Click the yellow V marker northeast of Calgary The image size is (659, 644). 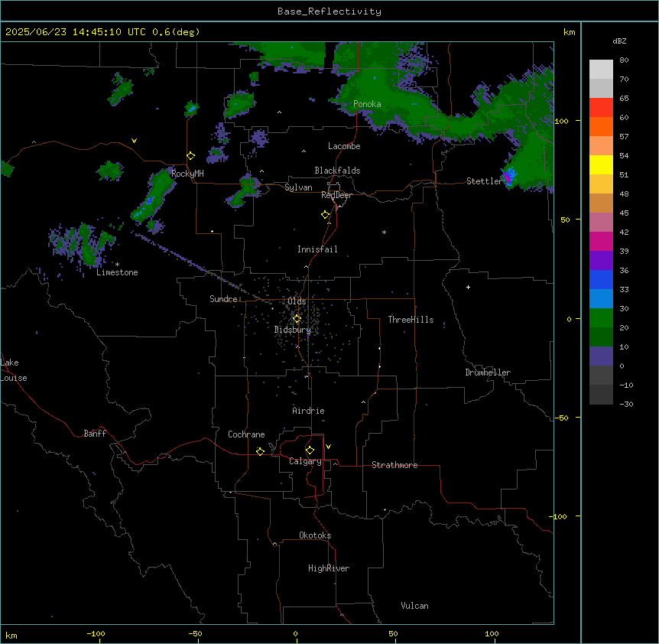328,447
